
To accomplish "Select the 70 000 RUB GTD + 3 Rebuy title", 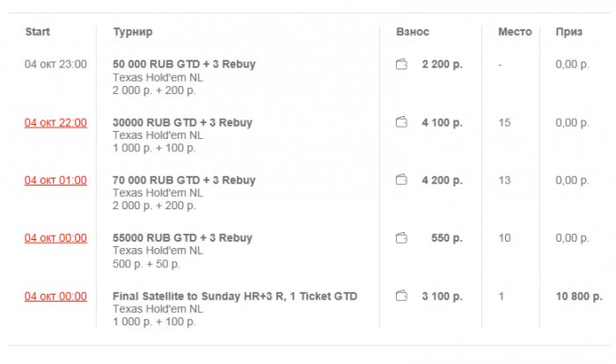I will tap(184, 180).
